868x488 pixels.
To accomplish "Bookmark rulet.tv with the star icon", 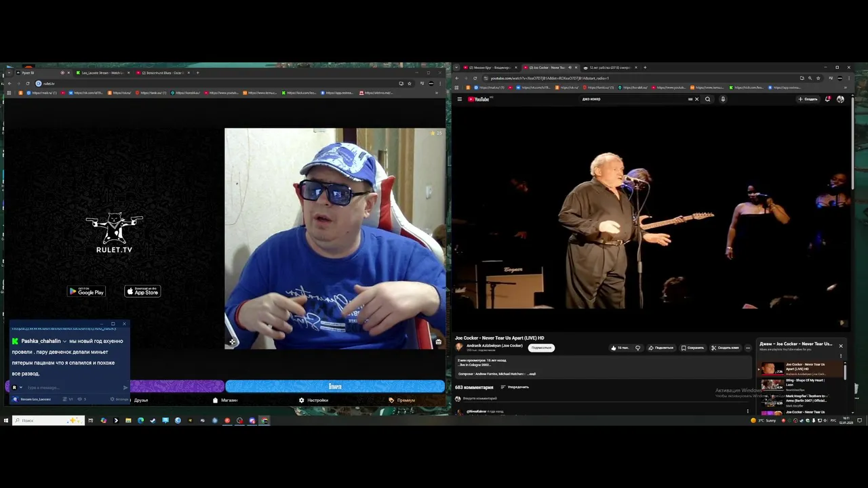I will [x=409, y=83].
